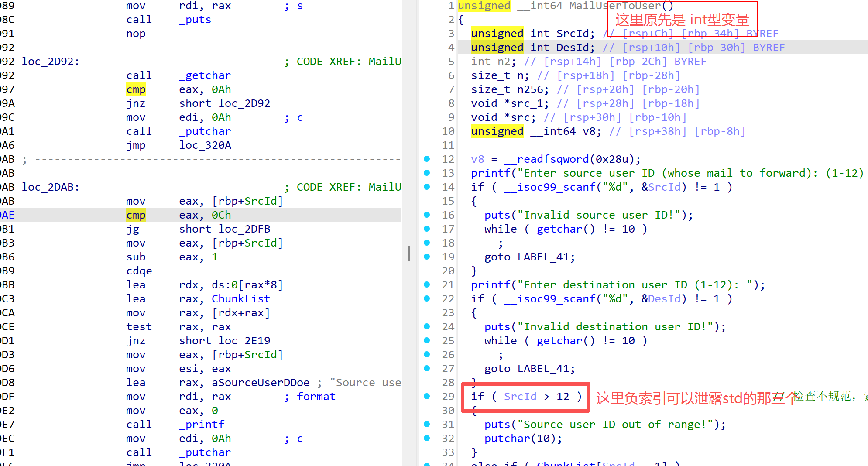The width and height of the screenshot is (868, 466).
Task: Toggle breakpoint dot on line 29 SrcId check
Action: (427, 396)
